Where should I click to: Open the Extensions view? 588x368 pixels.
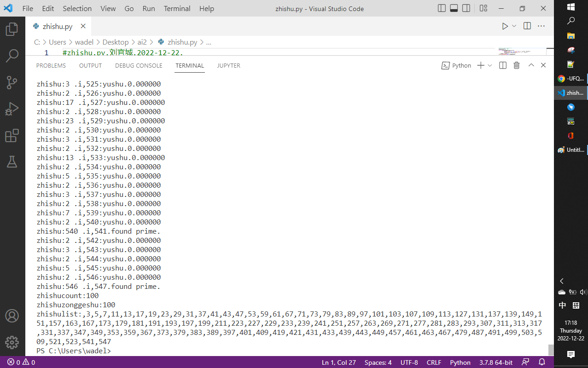pos(12,136)
